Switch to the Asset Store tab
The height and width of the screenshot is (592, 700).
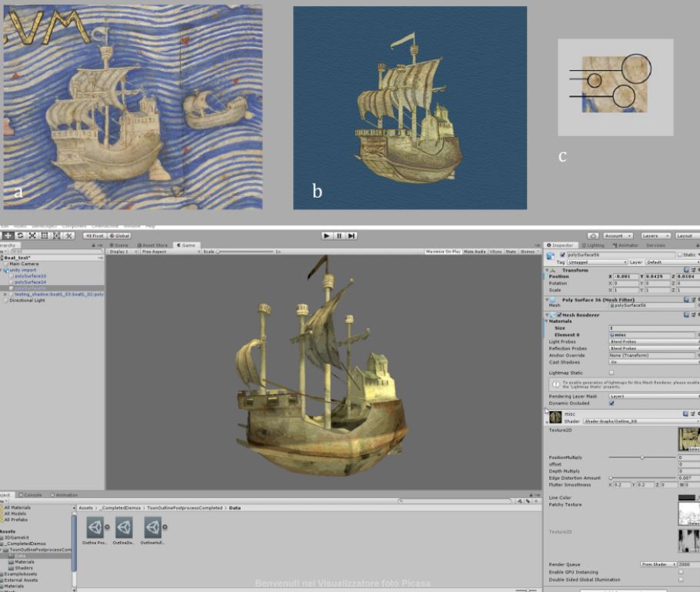point(152,245)
